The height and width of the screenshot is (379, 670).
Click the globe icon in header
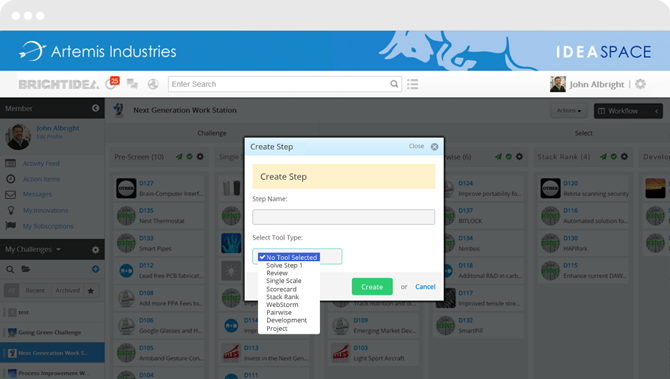[153, 84]
